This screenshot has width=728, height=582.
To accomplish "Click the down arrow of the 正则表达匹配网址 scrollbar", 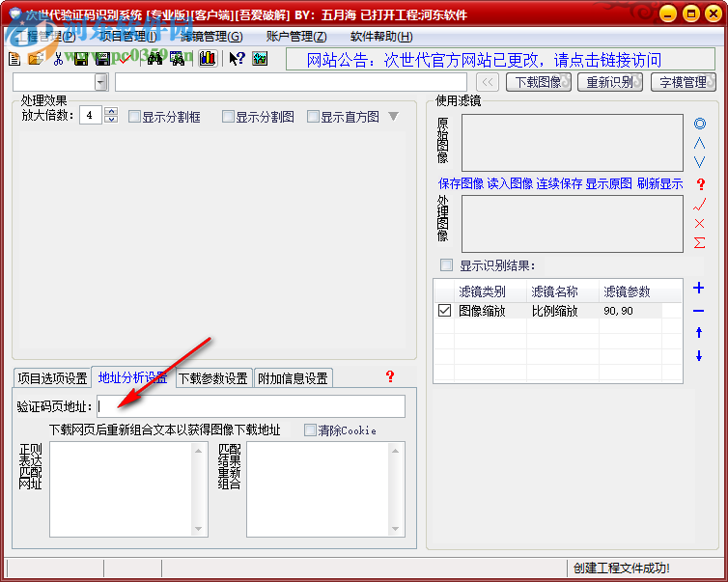I will click(198, 529).
